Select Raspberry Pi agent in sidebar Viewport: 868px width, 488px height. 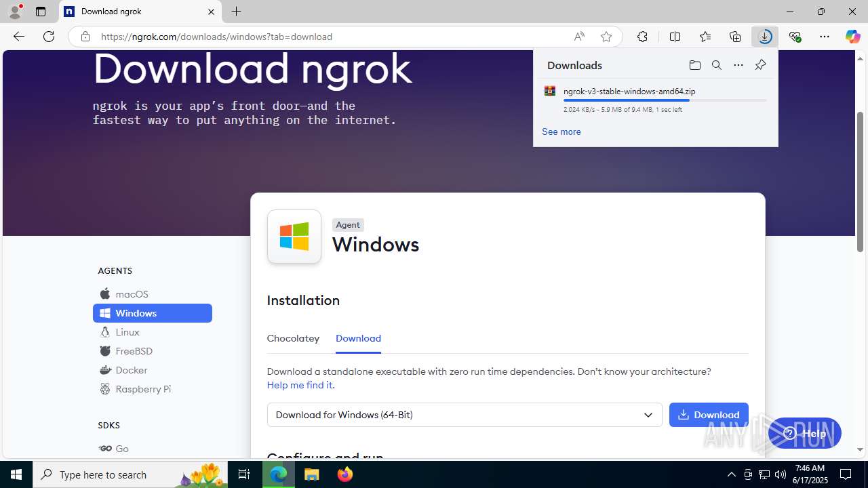(153, 389)
